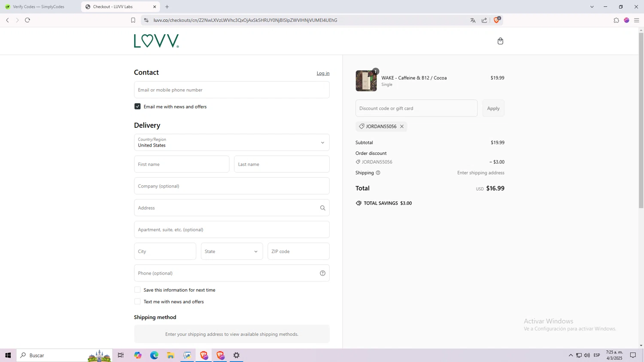The width and height of the screenshot is (644, 362).
Task: Remove the JORDAN55056 discount code
Action: pos(402,127)
